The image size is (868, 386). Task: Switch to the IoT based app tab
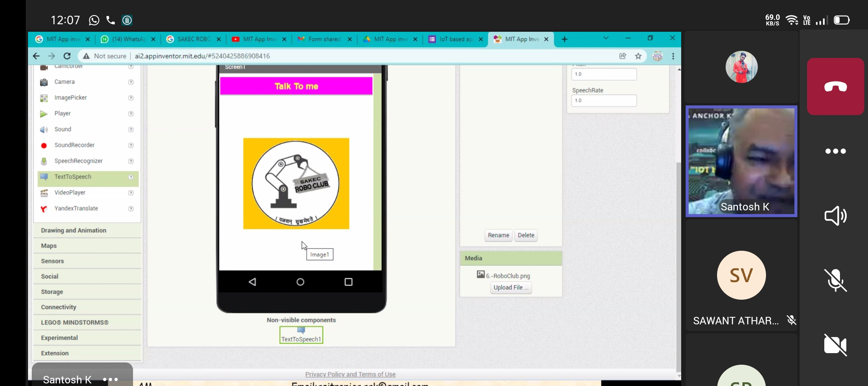pyautogui.click(x=455, y=39)
